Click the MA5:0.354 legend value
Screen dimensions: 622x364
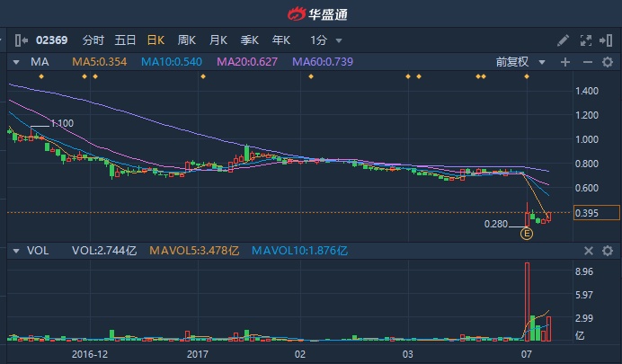click(99, 62)
